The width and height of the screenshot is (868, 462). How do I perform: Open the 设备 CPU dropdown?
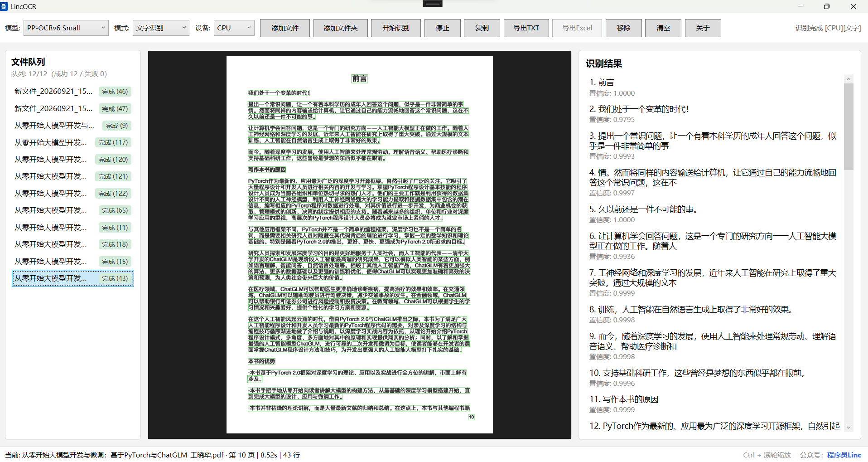point(234,28)
